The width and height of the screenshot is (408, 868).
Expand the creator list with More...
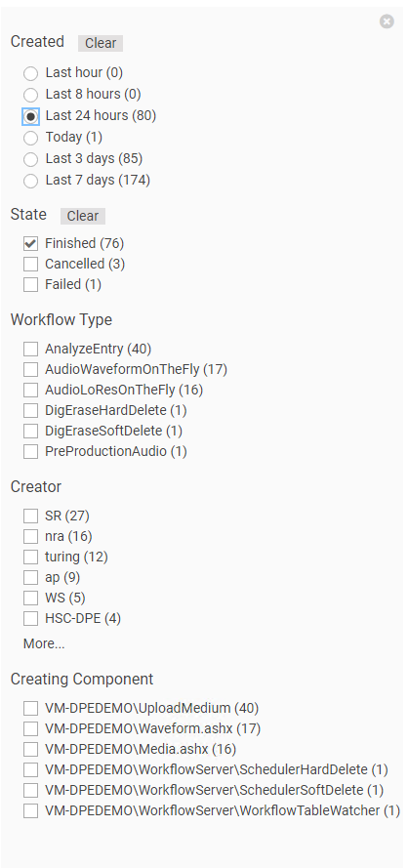pos(44,643)
